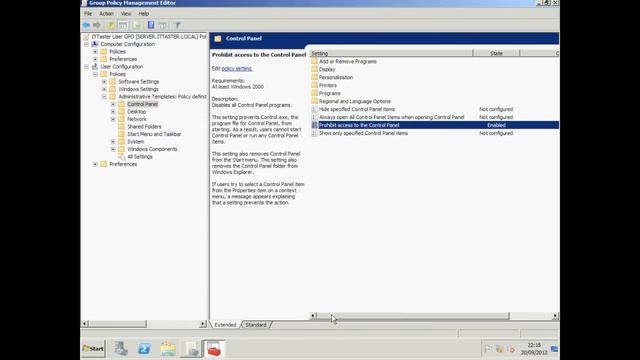The height and width of the screenshot is (360, 640).
Task: Collapse the User Configuration node
Action: click(x=86, y=67)
